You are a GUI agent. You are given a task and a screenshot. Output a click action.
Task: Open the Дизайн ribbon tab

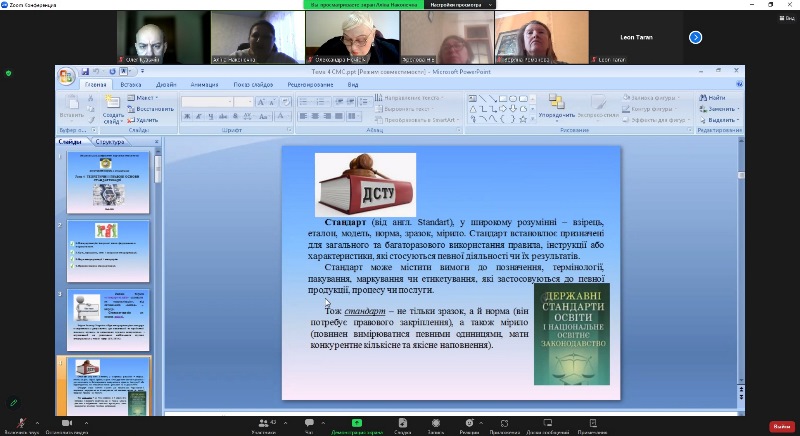pos(166,85)
